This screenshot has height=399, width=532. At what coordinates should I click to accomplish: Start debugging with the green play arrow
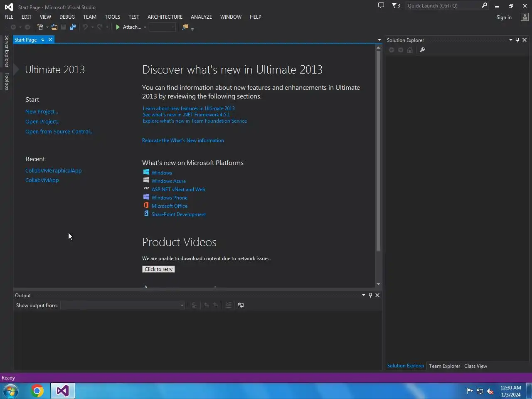point(118,27)
